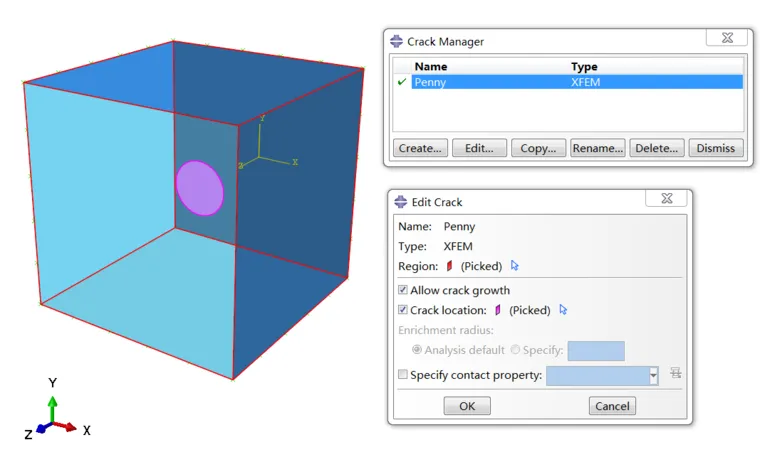Click the Crack Manager title icon
The height and width of the screenshot is (457, 760).
point(396,41)
